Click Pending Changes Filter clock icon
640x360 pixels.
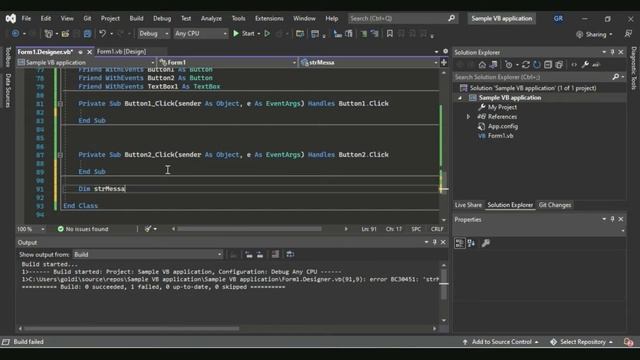pyautogui.click(x=509, y=64)
